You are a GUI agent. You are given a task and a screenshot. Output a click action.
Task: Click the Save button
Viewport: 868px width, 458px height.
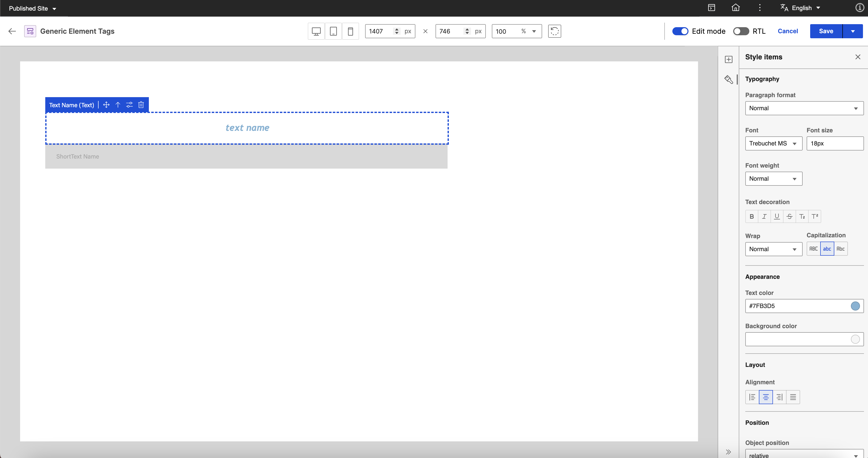point(826,31)
